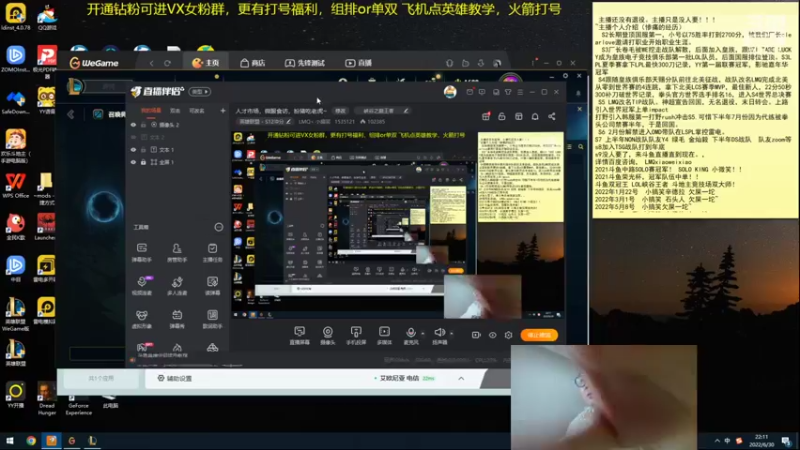This screenshot has width=800, height=450.
Task: Click the 麦克风 microphone icon
Action: click(411, 335)
